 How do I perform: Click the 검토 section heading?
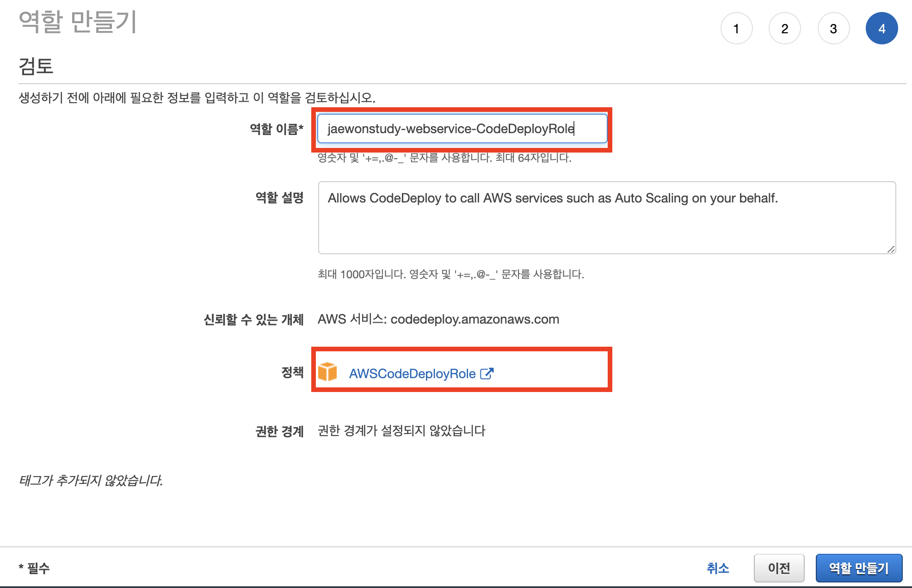coord(36,66)
